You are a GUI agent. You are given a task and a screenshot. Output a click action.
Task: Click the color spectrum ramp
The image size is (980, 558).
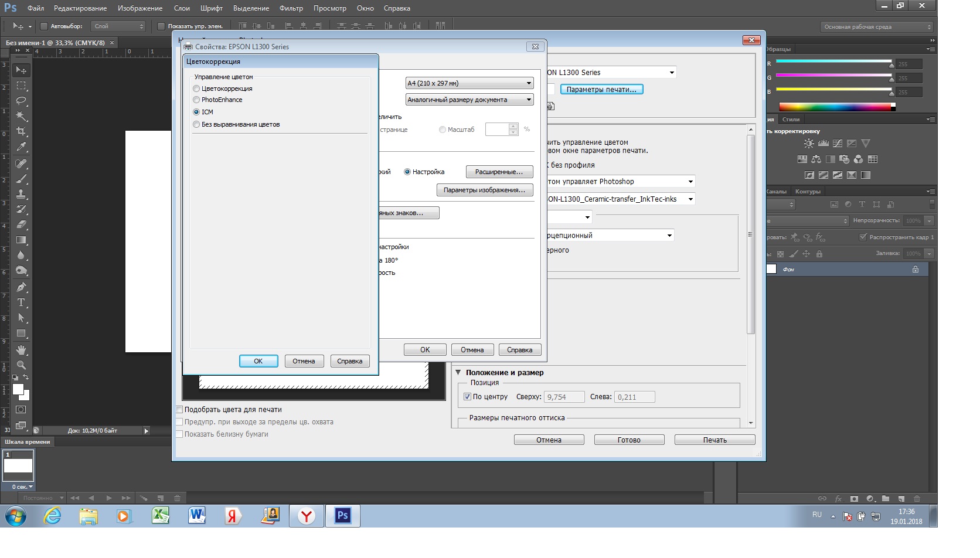point(837,107)
